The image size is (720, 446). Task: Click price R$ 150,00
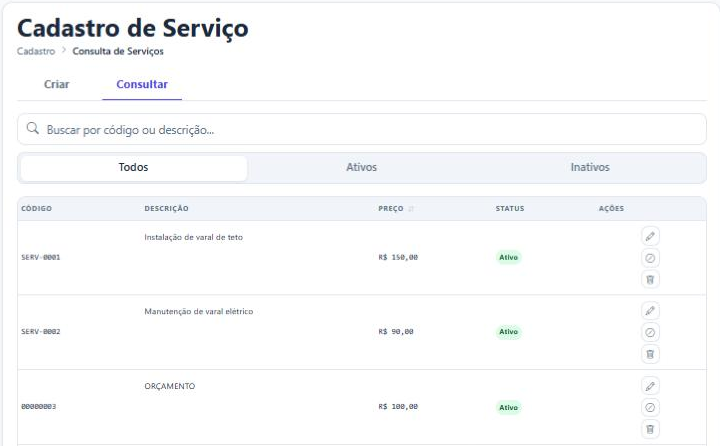pos(398,257)
